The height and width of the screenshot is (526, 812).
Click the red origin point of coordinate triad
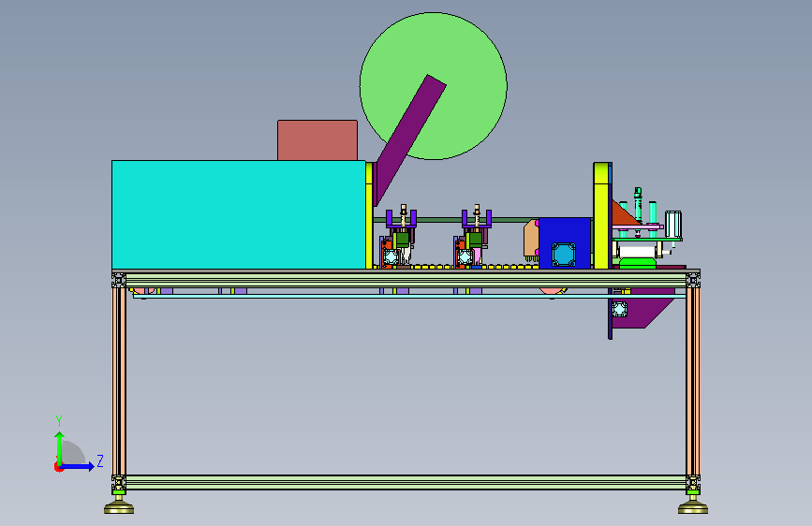tap(58, 467)
